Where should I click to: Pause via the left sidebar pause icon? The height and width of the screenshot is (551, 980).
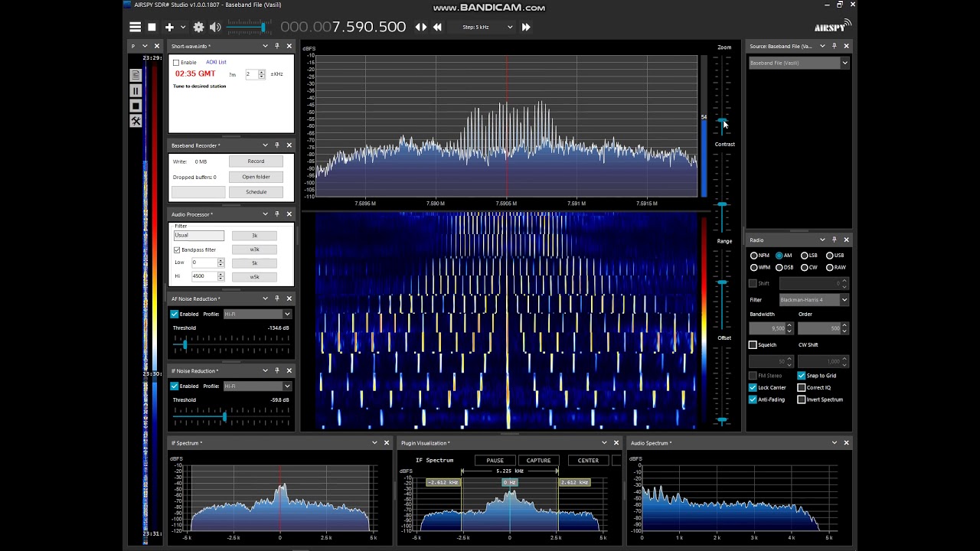pyautogui.click(x=136, y=91)
